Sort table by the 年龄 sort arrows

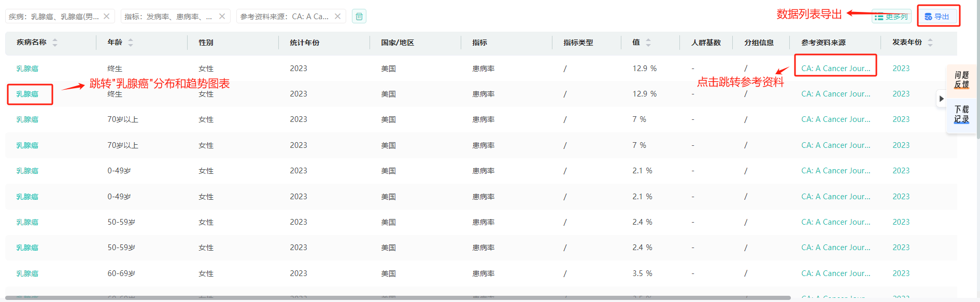pyautogui.click(x=131, y=43)
